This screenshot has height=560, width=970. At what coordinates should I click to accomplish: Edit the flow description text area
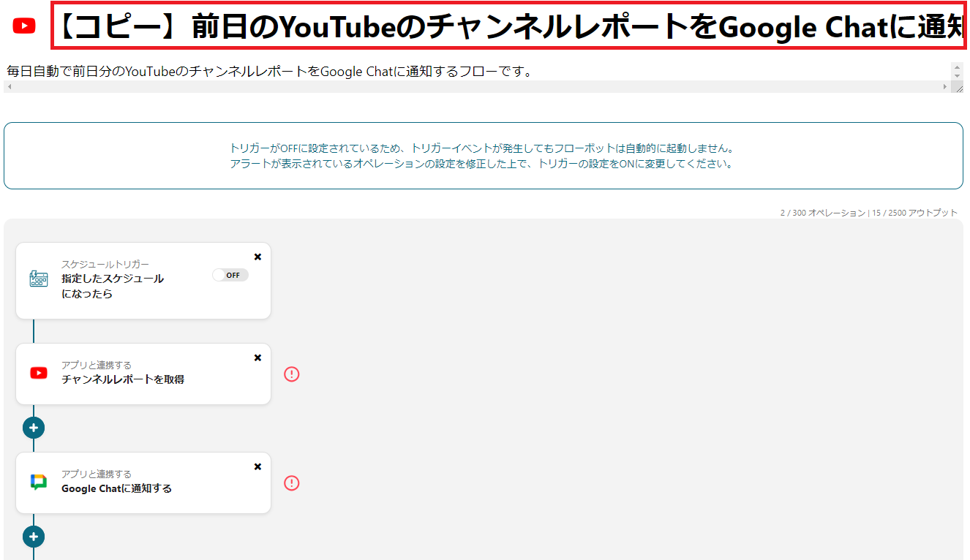coord(477,72)
